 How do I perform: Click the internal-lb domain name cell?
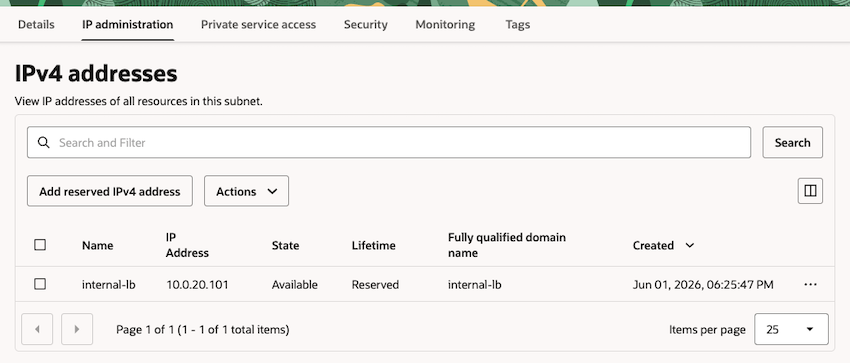point(474,284)
